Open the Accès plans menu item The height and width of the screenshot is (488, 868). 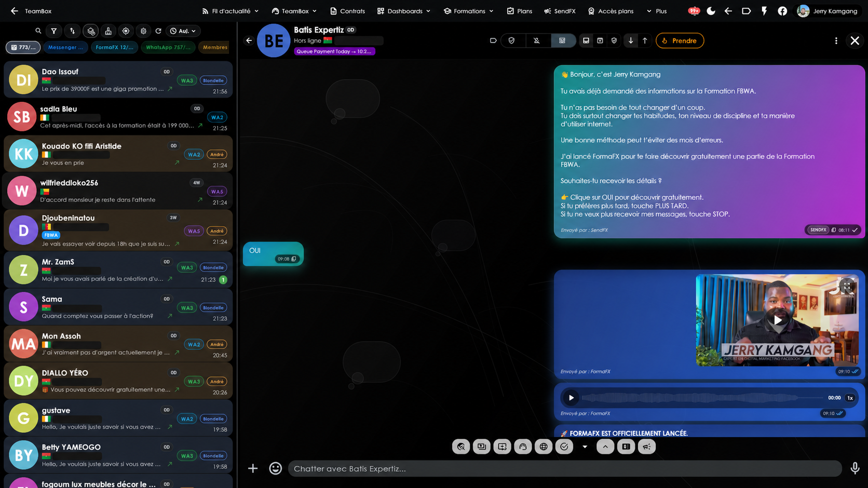click(x=611, y=11)
